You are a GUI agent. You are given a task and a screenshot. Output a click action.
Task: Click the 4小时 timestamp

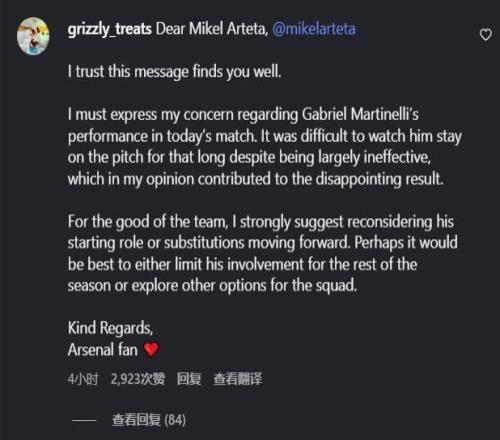(83, 379)
